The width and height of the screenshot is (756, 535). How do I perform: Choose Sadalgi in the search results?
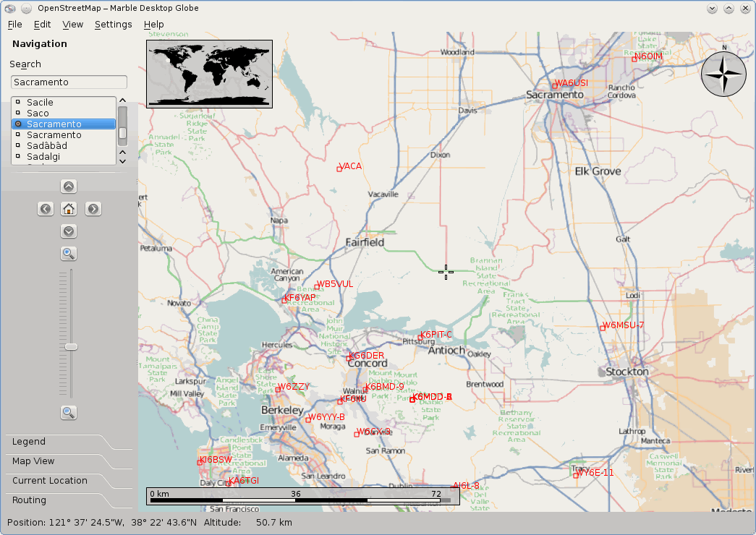point(64,157)
